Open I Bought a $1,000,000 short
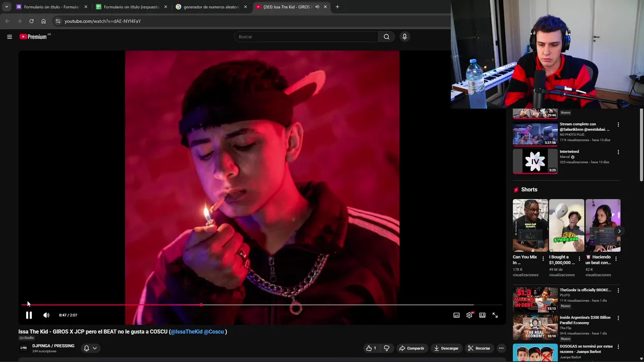The width and height of the screenshot is (644, 362). [x=567, y=225]
